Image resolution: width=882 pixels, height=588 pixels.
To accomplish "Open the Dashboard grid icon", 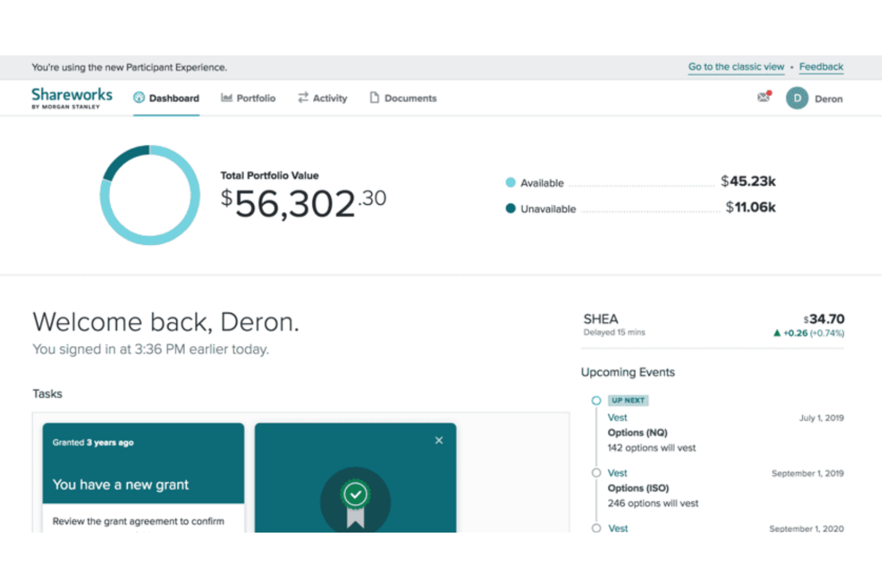I will pos(139,98).
